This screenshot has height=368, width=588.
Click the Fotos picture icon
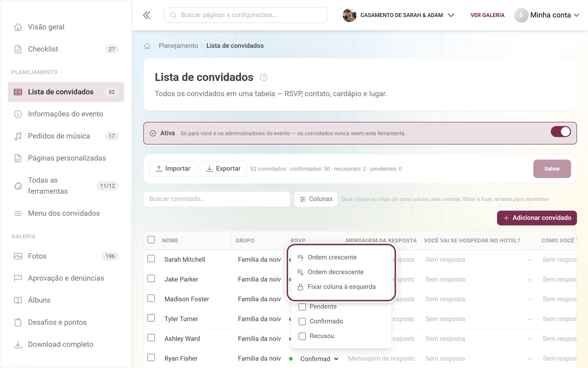pos(18,256)
